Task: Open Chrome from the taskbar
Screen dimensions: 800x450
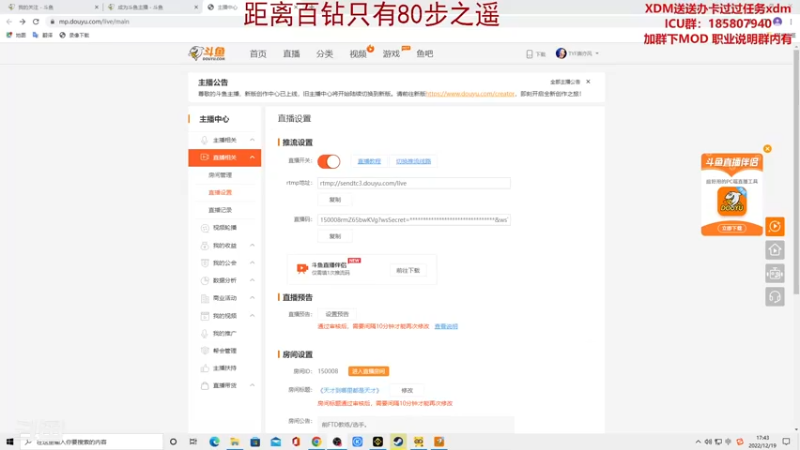Action: 316,442
